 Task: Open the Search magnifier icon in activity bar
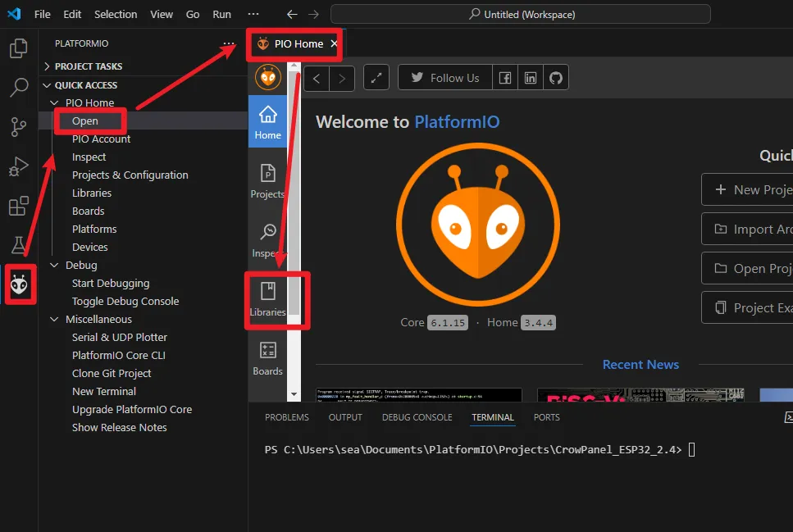[x=18, y=88]
